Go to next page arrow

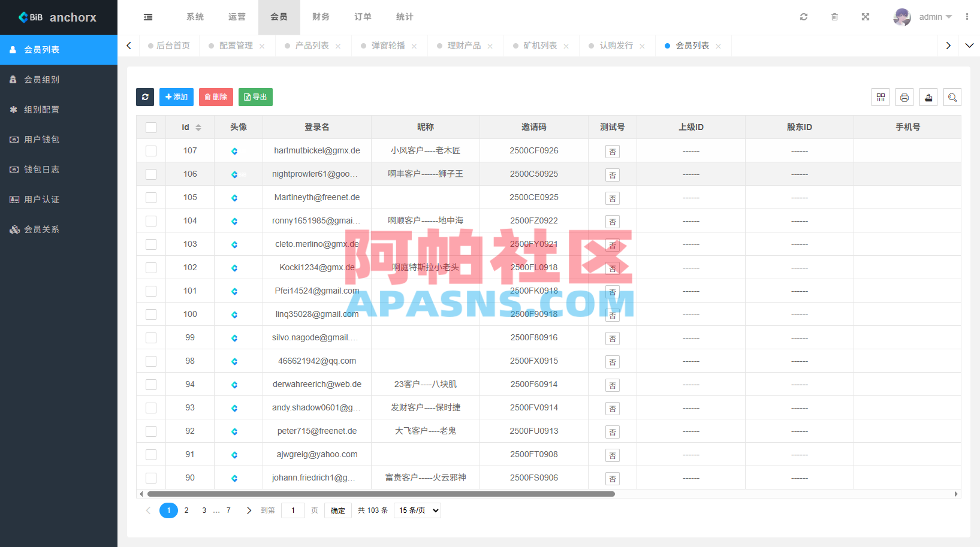(x=249, y=510)
